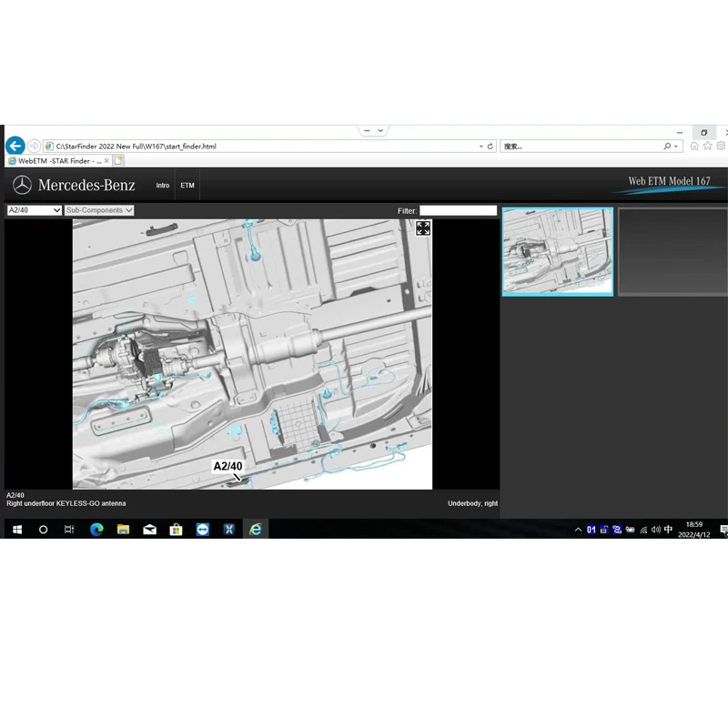Launch Microsoft Edge from taskbar

[96, 530]
